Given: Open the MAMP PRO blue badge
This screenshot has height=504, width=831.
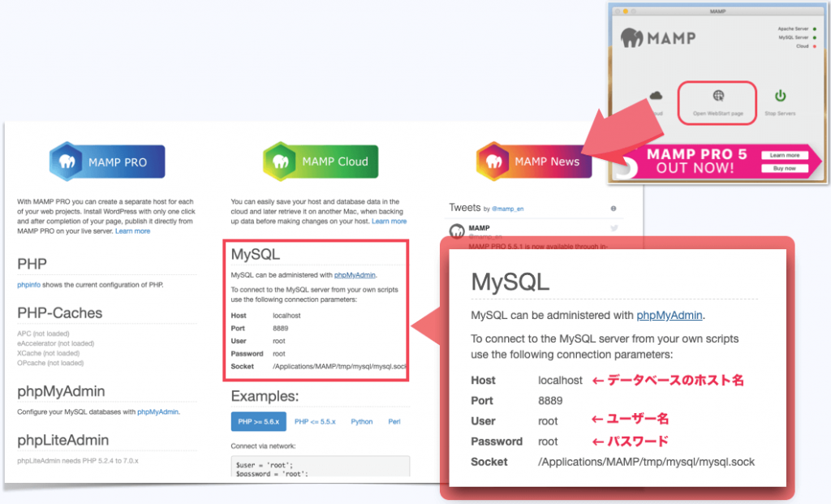Looking at the screenshot, I should click(107, 162).
